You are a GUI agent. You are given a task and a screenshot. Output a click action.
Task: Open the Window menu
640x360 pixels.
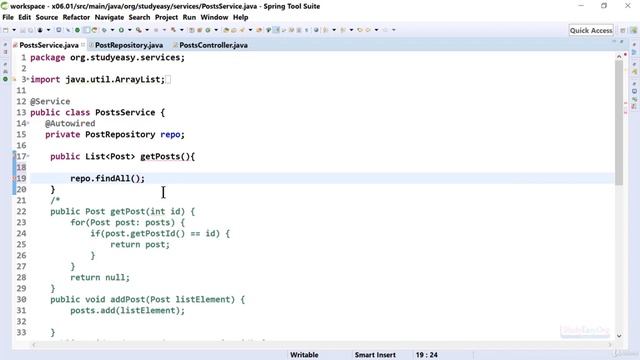pyautogui.click(x=214, y=17)
